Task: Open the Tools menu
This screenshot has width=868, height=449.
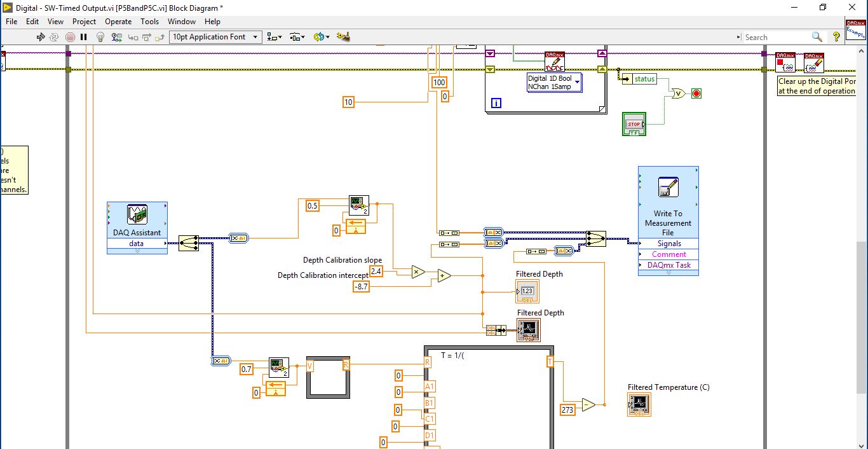Action: [x=149, y=21]
